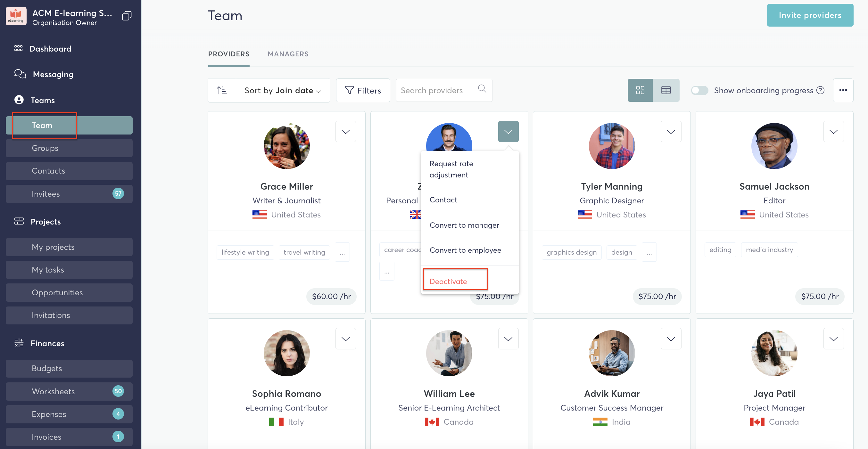Expand Sophia Romano's card menu
The width and height of the screenshot is (868, 449).
pos(346,339)
